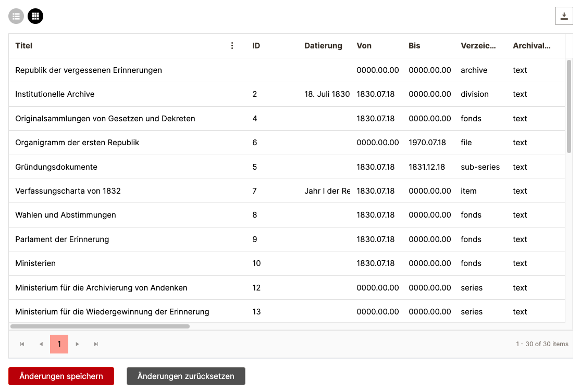
Task: Click the Von column header
Action: [x=364, y=46]
